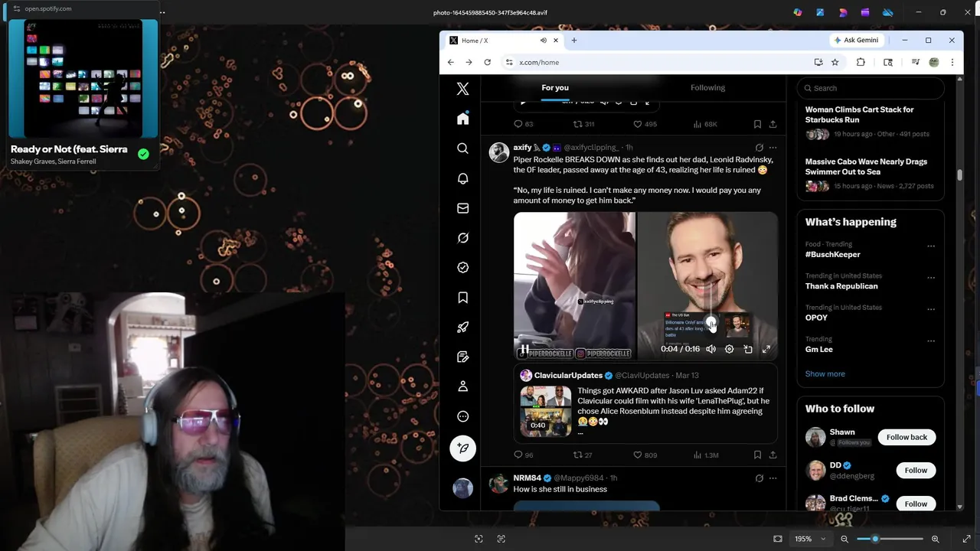Open More circle icon in X sidebar
Image resolution: width=980 pixels, height=551 pixels.
(462, 416)
